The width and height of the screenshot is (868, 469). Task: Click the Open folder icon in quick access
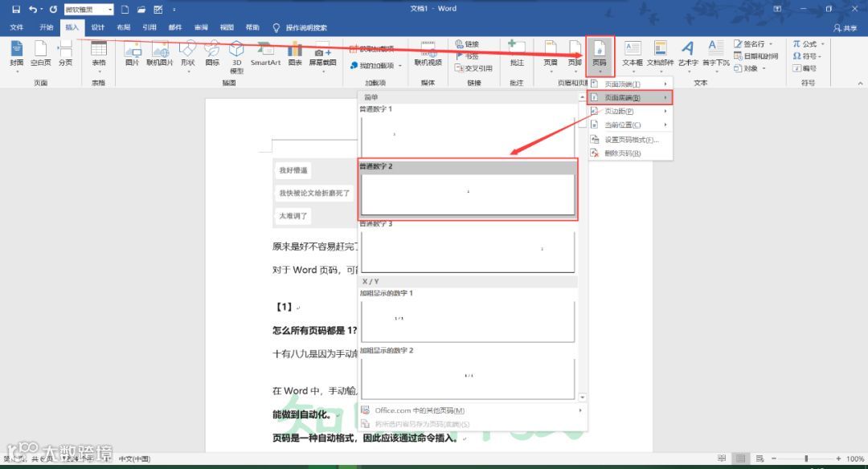click(x=141, y=10)
